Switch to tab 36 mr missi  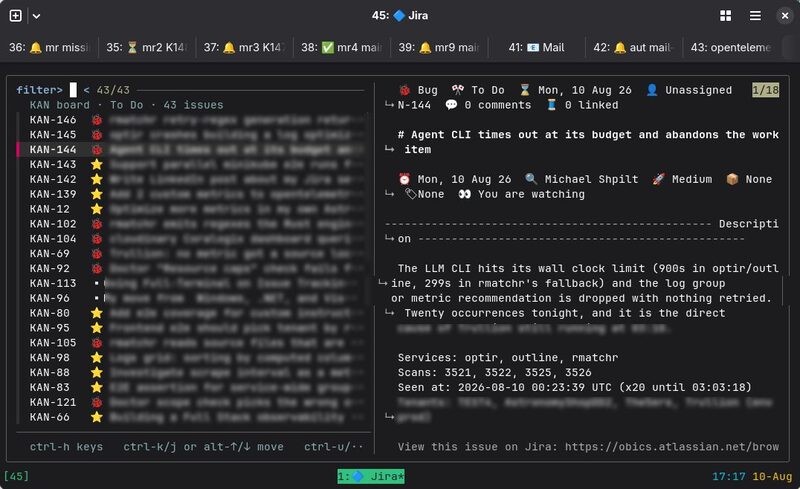49,47
